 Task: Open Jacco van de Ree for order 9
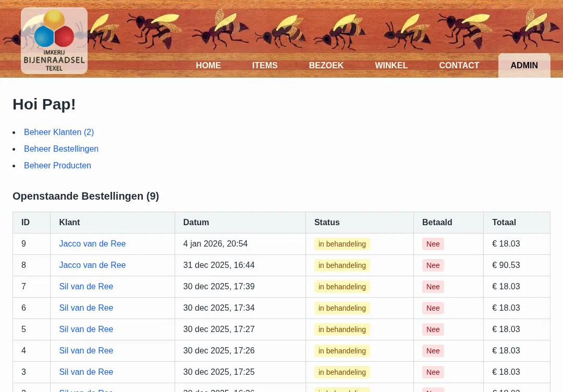click(x=92, y=243)
